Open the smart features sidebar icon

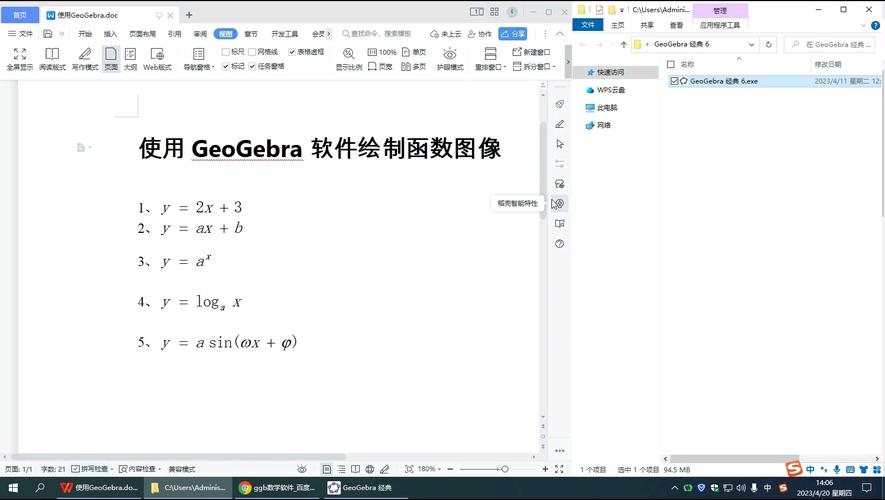[559, 204]
